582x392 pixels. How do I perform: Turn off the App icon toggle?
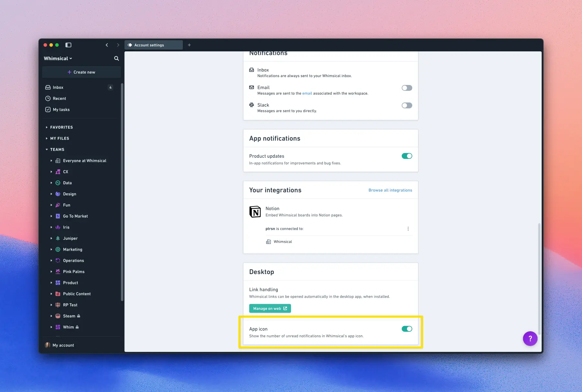[x=406, y=329]
